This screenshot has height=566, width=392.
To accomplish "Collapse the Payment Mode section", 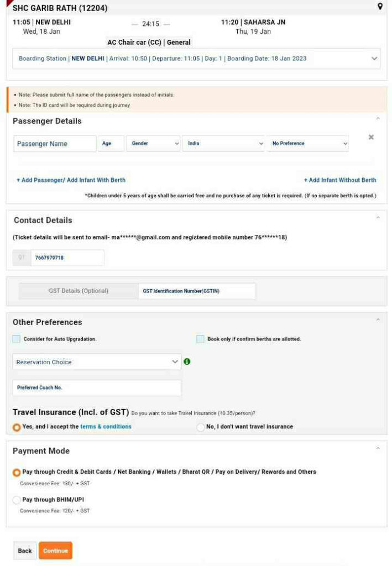I will click(x=378, y=449).
